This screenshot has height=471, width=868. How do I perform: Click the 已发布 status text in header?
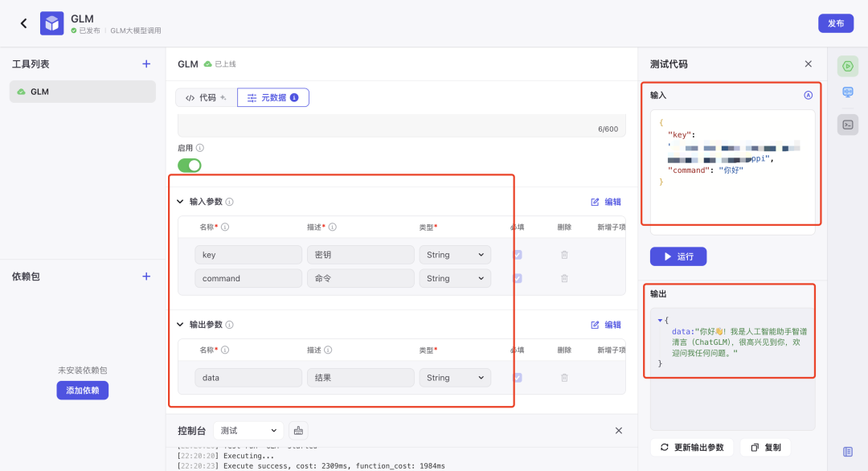[89, 31]
